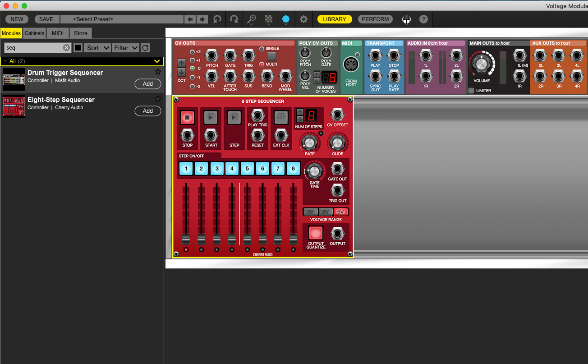The image size is (588, 364).
Task: Decrease octave with OCT down arrow
Action: pos(181,72)
